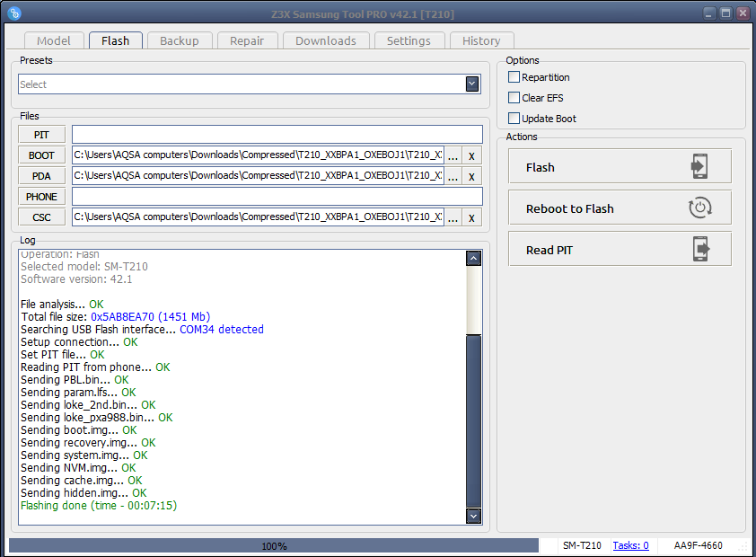Click 'Total file size' log line

click(x=115, y=317)
